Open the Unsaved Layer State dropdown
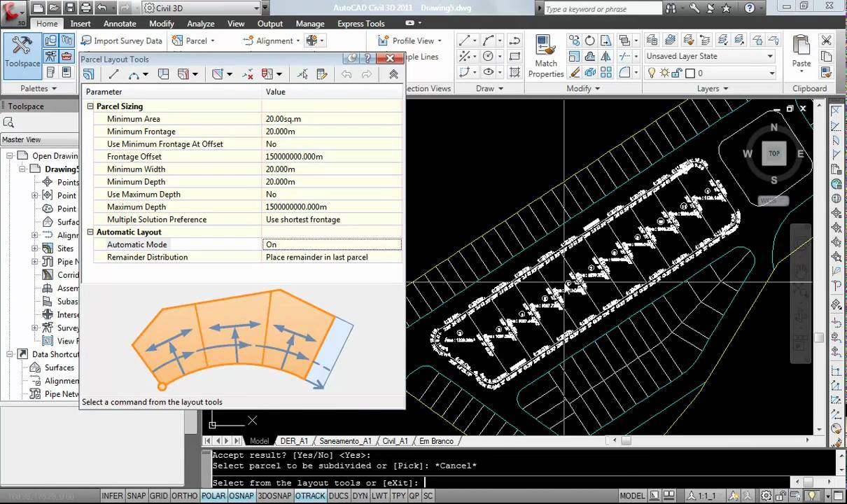The image size is (847, 504). click(710, 56)
